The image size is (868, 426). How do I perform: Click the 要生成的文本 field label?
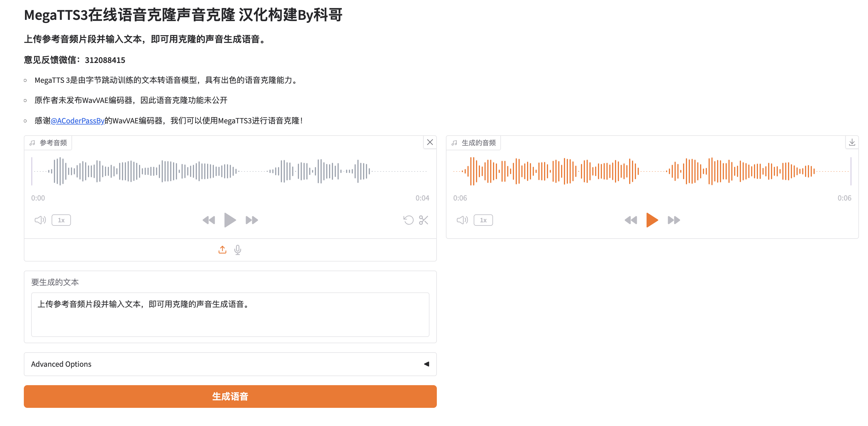[55, 282]
